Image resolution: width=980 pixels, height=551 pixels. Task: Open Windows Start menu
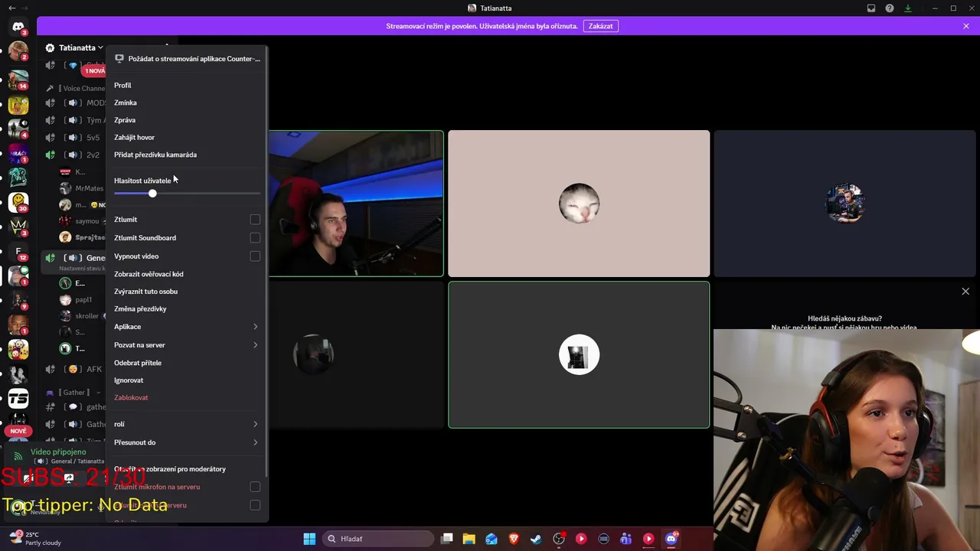309,539
